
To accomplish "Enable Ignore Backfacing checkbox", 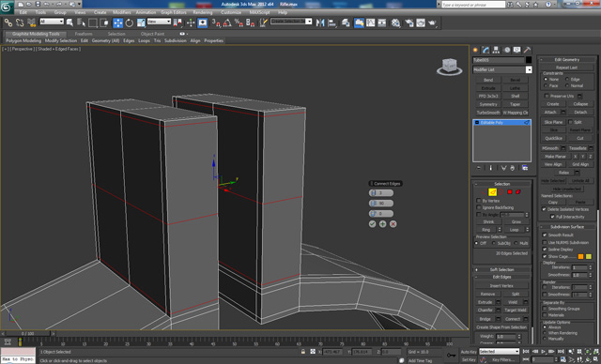I will tap(479, 207).
